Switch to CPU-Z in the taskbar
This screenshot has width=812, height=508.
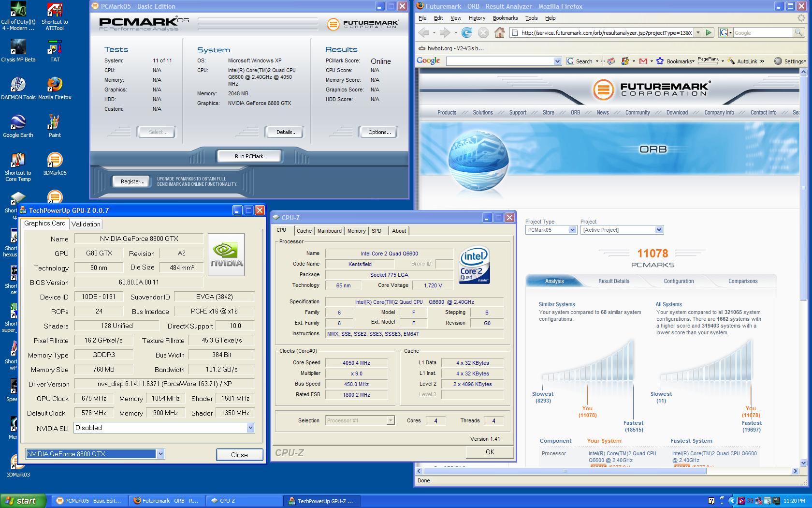pos(244,501)
